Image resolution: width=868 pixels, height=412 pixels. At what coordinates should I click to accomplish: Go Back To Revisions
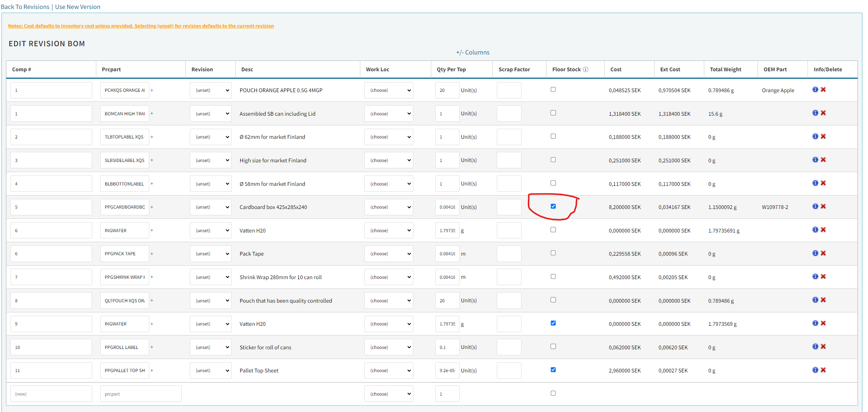25,7
